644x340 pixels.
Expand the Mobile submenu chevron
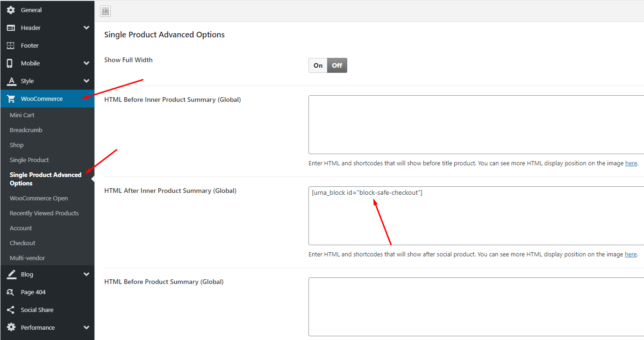point(86,63)
